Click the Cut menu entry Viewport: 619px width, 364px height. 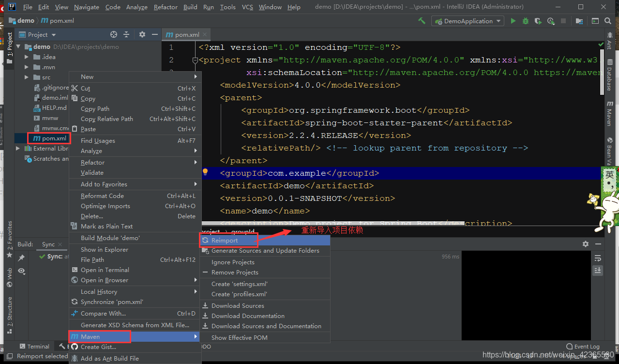[135, 88]
